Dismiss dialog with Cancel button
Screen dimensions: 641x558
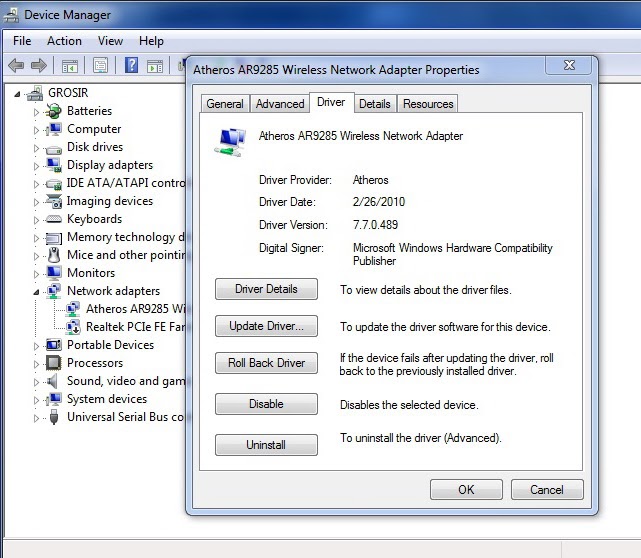click(x=547, y=489)
